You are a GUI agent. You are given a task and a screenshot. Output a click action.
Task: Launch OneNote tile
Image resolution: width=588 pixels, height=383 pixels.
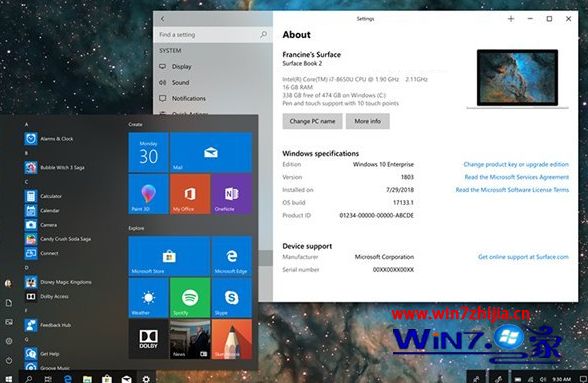pyautogui.click(x=231, y=194)
